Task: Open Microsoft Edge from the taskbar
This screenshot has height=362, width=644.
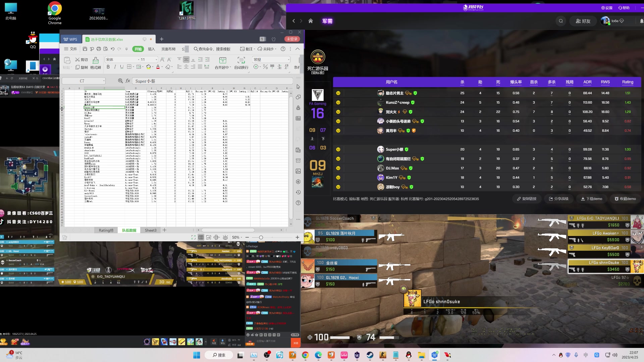Action: point(318,355)
